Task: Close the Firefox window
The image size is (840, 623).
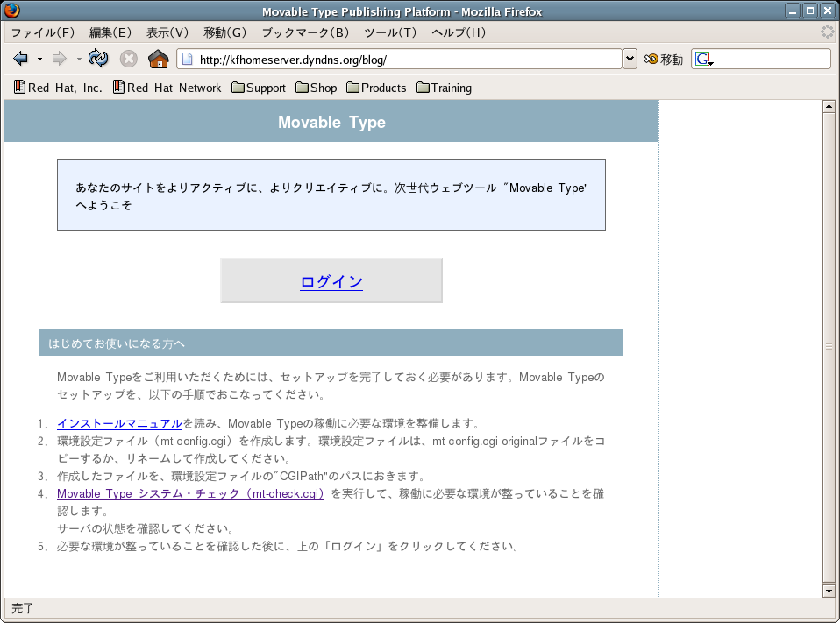Action: tap(828, 11)
